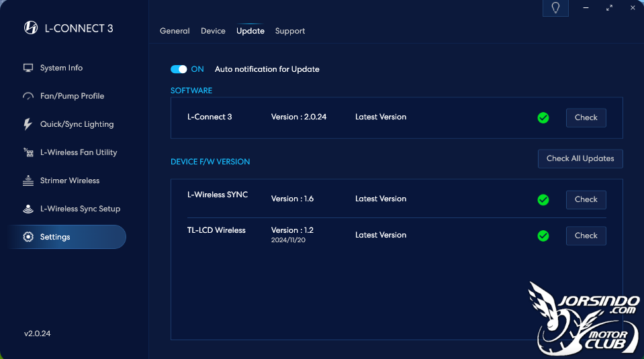The height and width of the screenshot is (359, 644).
Task: Switch to the Device tab
Action: tap(213, 31)
